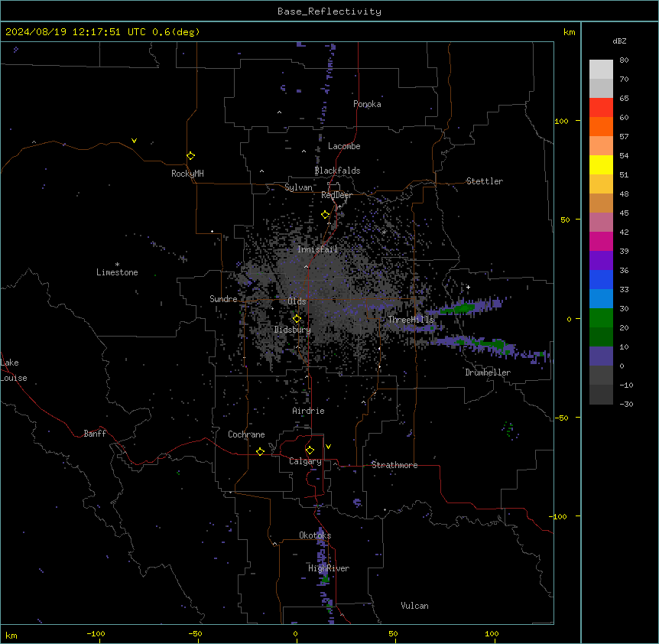Screen dimensions: 659x644
Task: Click the Banff label
Action: click(95, 434)
